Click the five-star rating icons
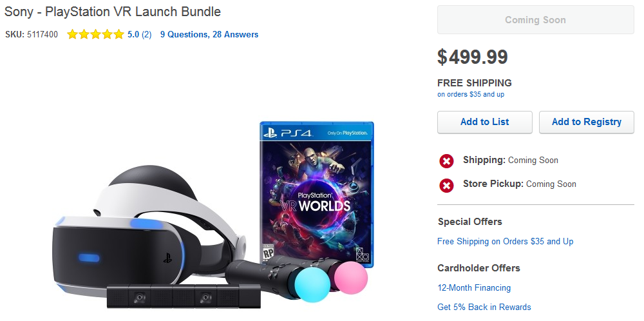The height and width of the screenshot is (321, 644). pyautogui.click(x=95, y=35)
